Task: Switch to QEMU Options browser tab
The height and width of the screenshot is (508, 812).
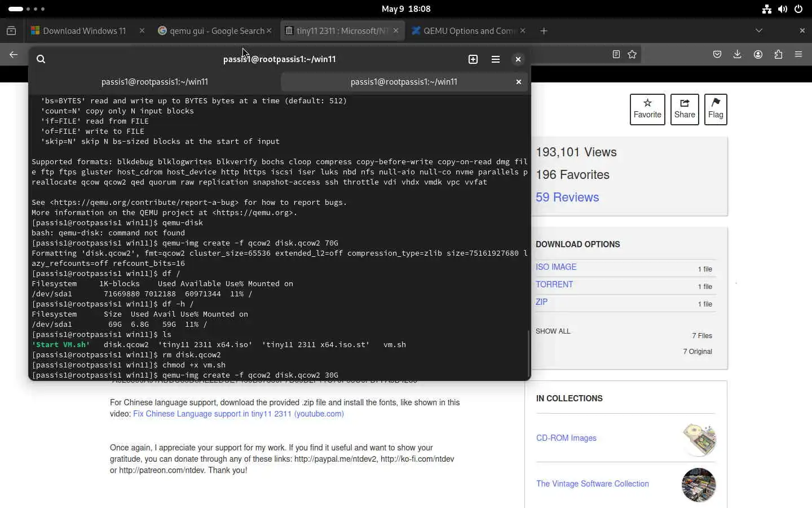Action: point(468,31)
